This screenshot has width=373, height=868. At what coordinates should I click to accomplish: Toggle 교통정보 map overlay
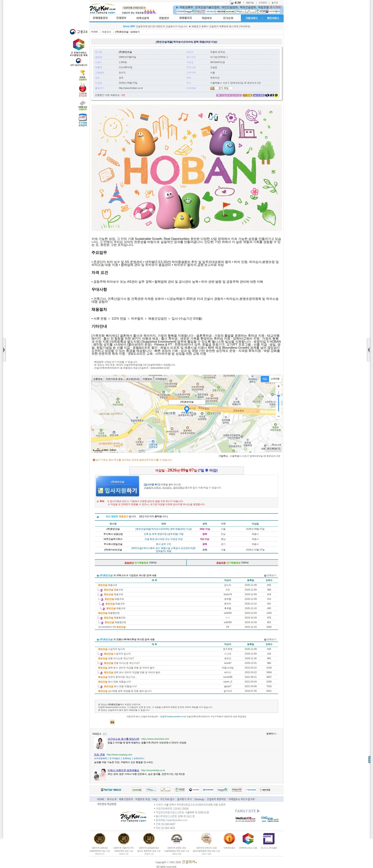(98, 379)
